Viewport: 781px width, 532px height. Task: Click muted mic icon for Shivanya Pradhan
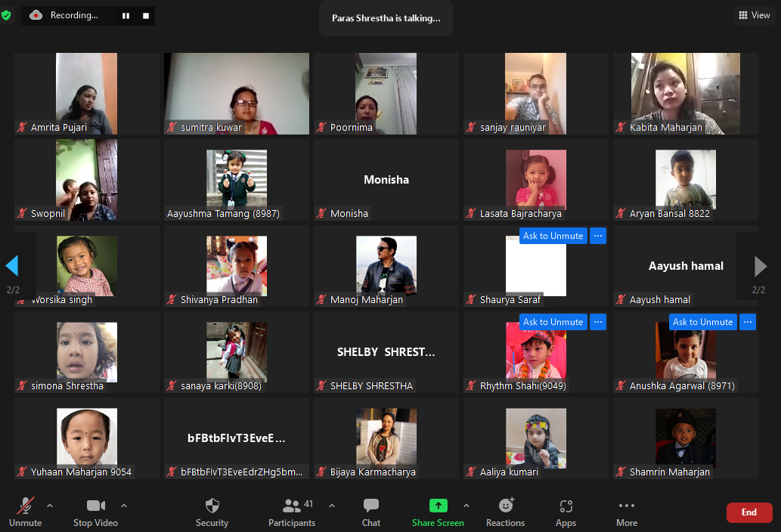coord(172,299)
